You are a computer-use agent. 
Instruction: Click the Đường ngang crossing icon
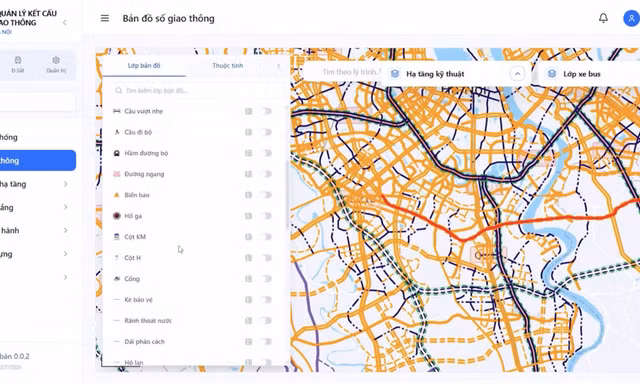[117, 174]
